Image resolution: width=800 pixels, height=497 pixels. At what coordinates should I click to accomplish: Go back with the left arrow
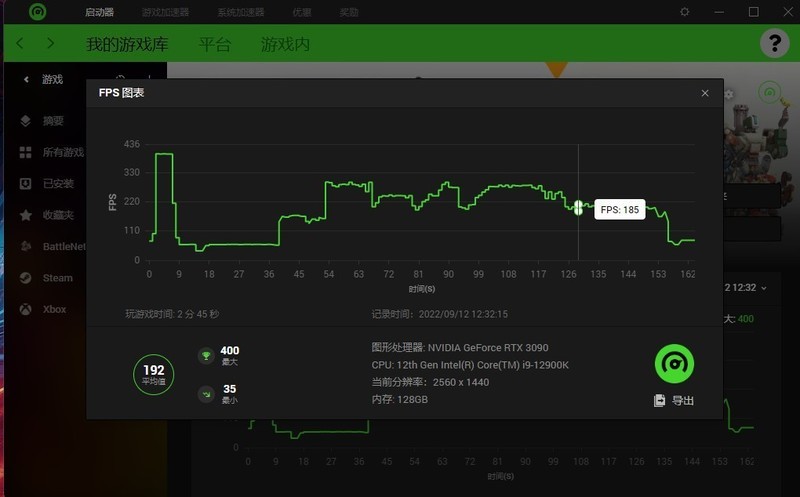[x=20, y=43]
